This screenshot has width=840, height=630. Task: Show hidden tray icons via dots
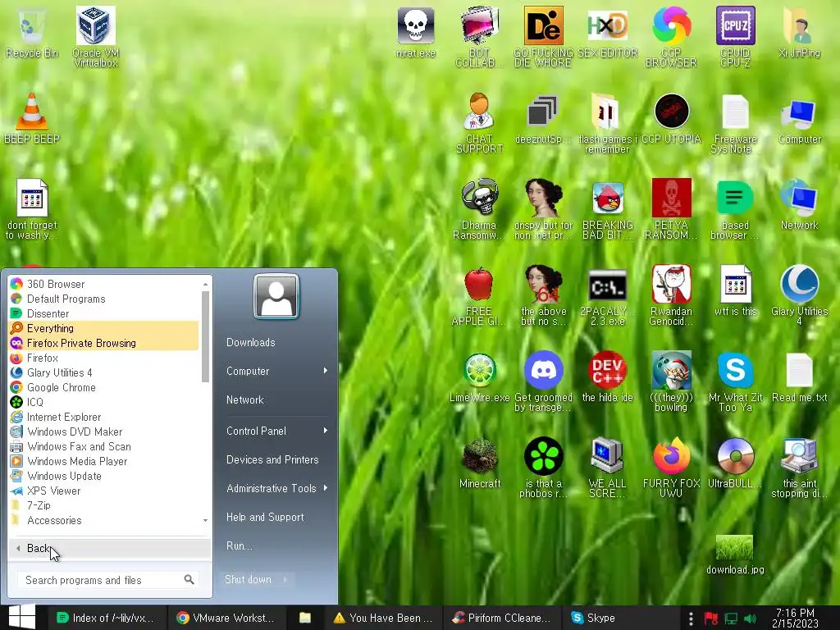691,619
